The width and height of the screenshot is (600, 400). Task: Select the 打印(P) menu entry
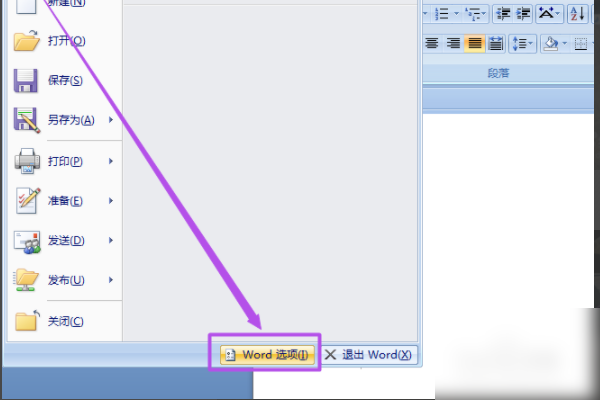click(x=65, y=161)
